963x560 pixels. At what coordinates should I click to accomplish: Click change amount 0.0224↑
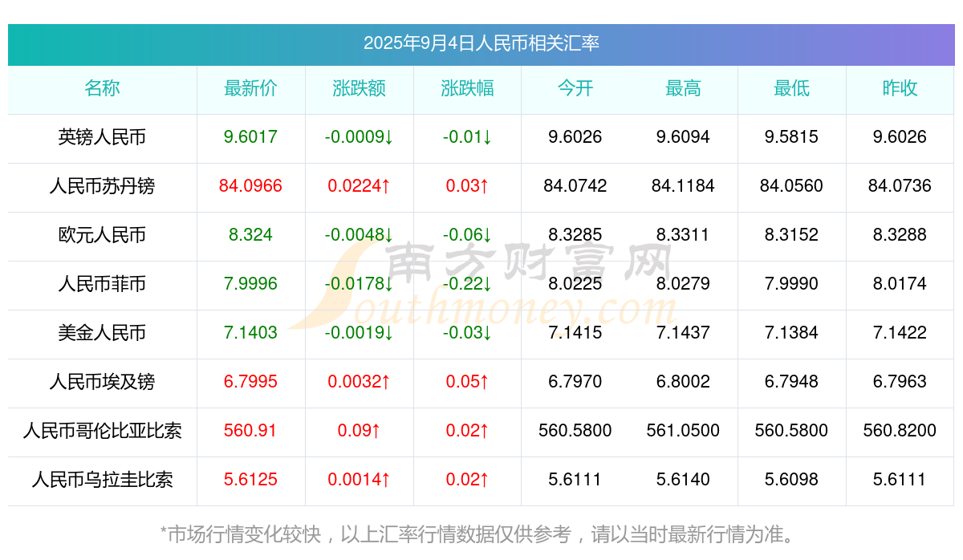click(360, 186)
